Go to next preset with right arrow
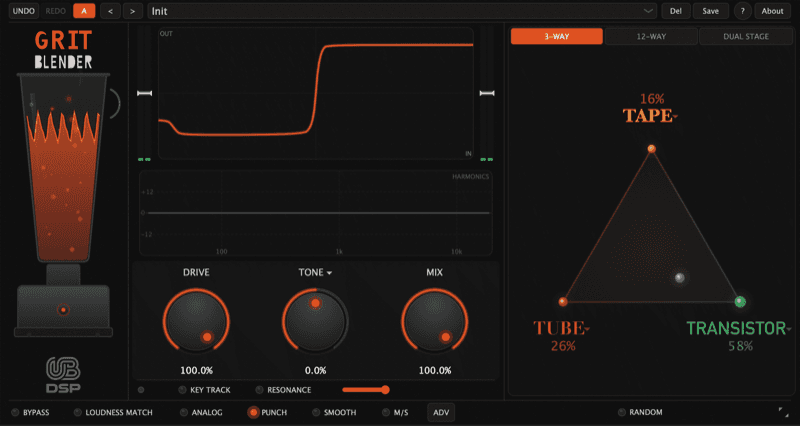 click(x=133, y=11)
